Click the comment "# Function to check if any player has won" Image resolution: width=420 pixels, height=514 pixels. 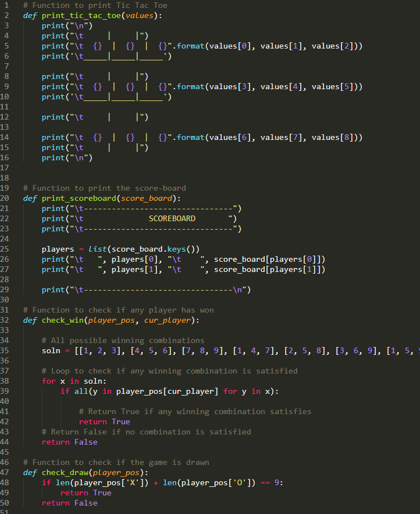click(x=119, y=310)
